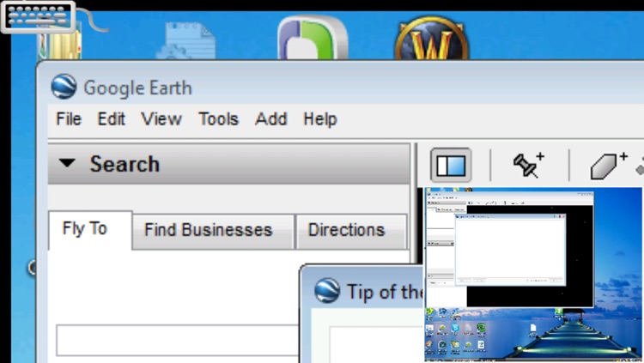Click the World of Warcraft desktop icon
Viewport: 644px width, 363px height.
431,39
